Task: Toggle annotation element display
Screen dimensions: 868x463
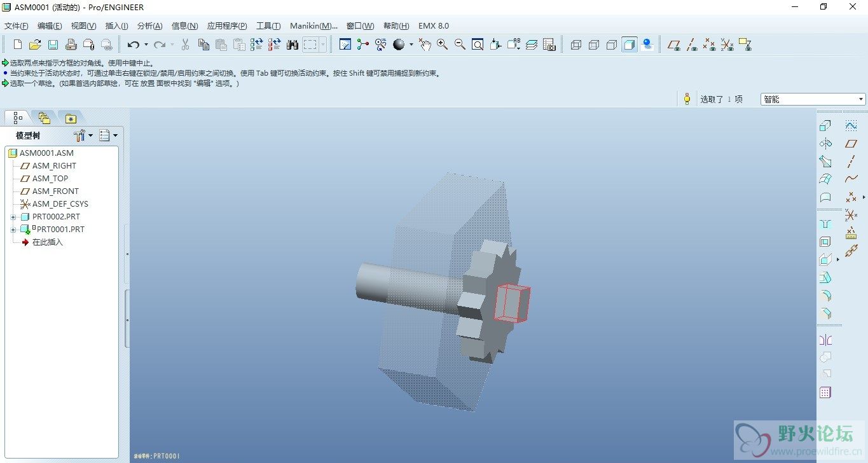Action: click(745, 45)
